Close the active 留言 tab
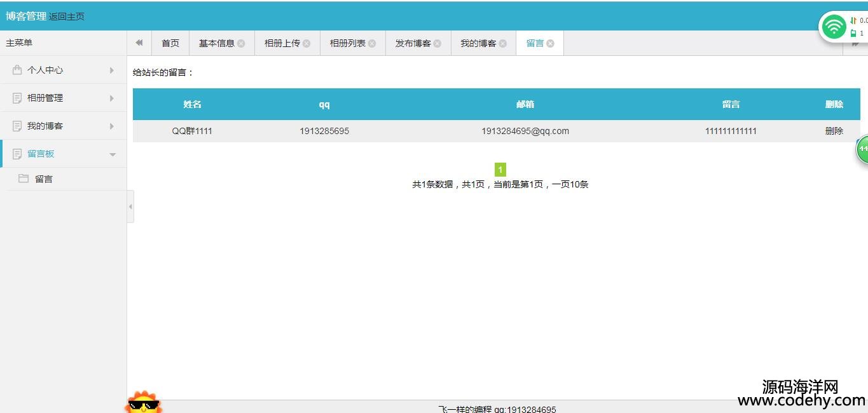868x413 pixels. point(551,44)
